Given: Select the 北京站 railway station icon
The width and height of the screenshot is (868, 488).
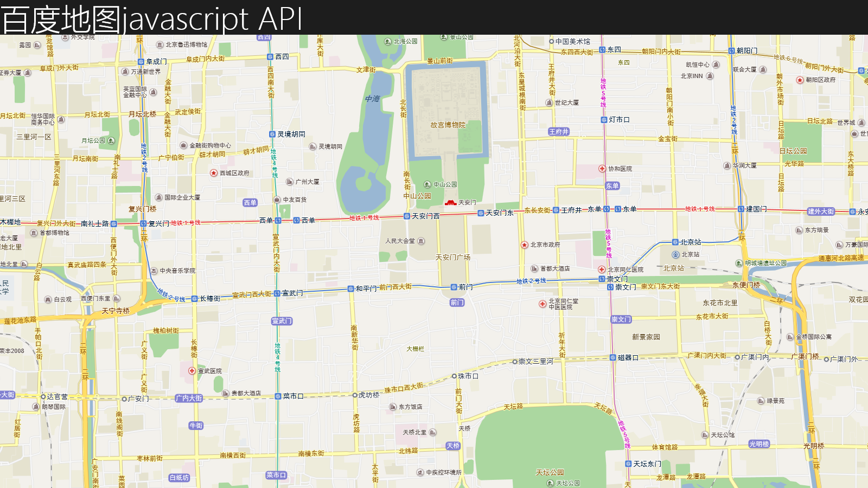Looking at the screenshot, I should click(x=675, y=254).
